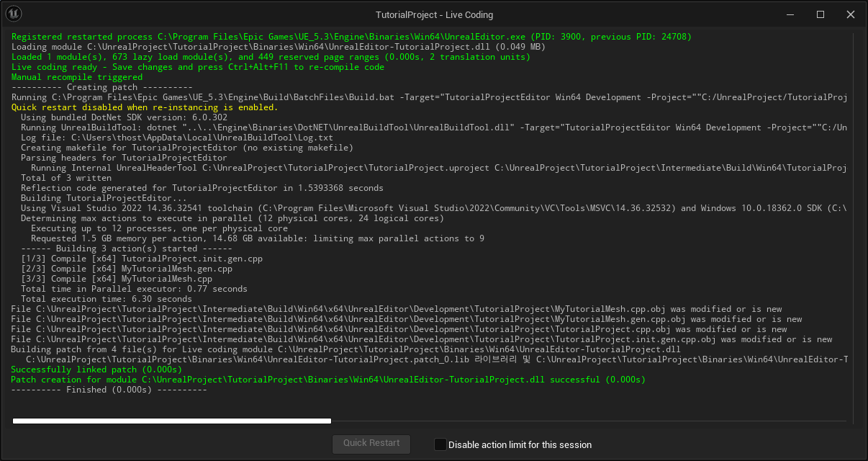868x461 pixels.
Task: Click the '---------- Finished (0.000s) ----------' line
Action: coord(109,390)
